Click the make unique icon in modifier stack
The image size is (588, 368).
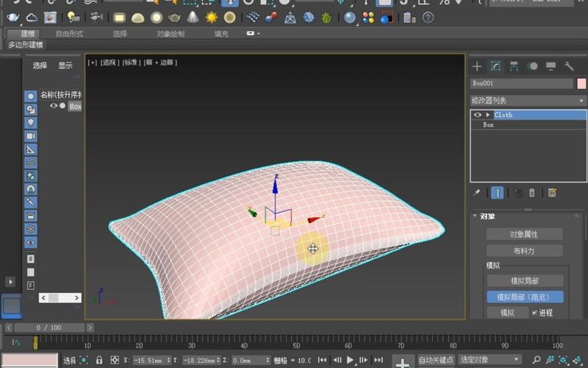coord(518,193)
